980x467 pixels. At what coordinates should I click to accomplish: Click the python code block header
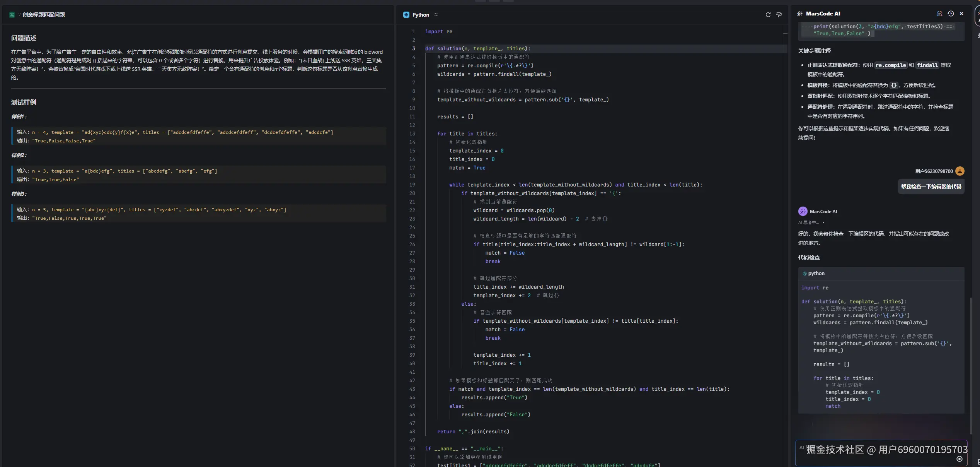(816, 274)
